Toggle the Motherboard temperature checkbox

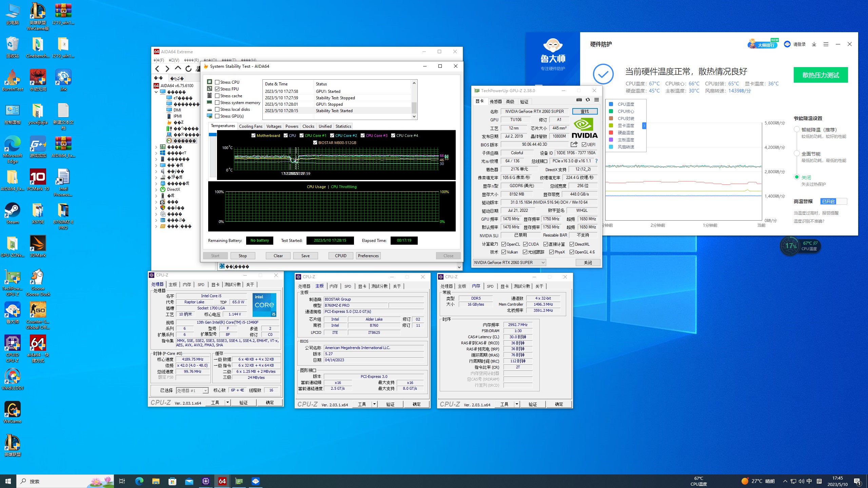click(x=253, y=136)
